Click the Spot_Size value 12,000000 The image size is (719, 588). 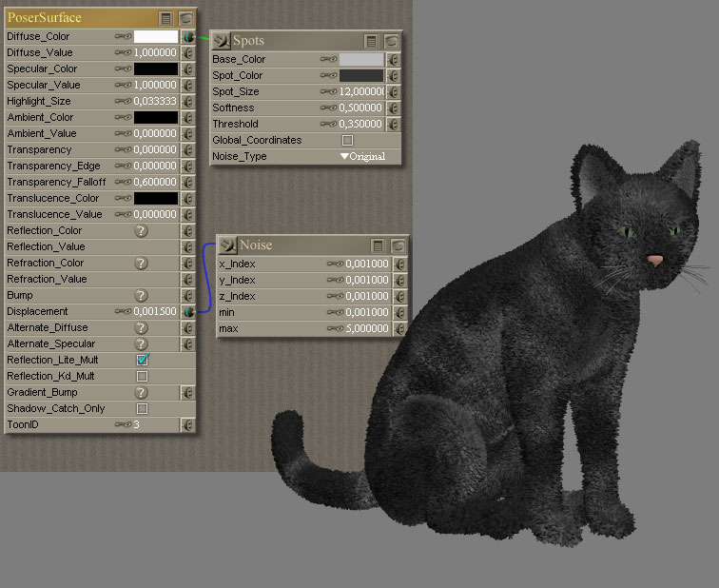361,91
